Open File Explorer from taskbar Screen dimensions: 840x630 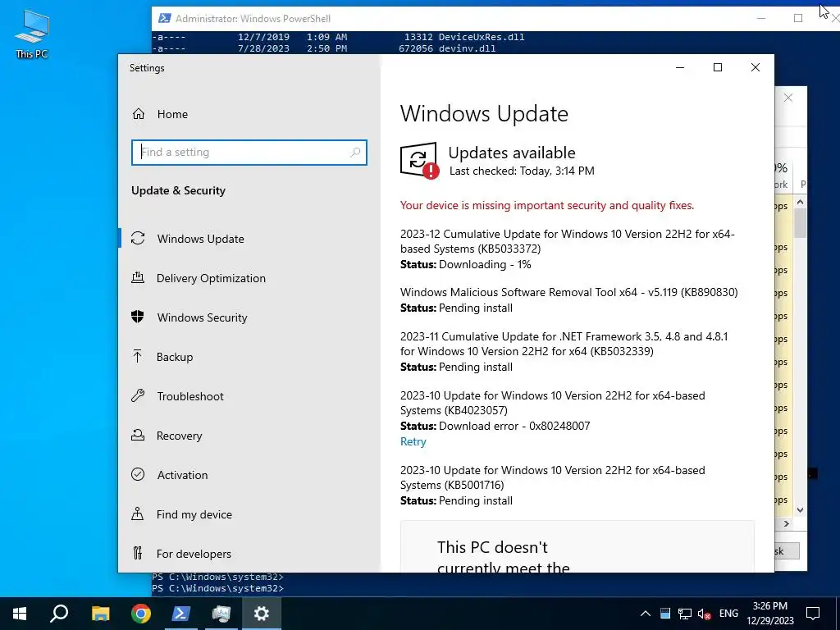click(x=100, y=614)
